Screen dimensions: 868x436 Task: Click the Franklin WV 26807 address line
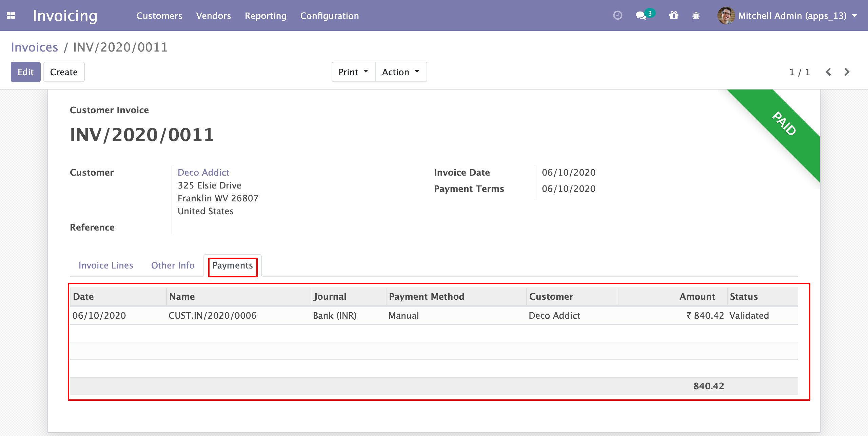[218, 198]
